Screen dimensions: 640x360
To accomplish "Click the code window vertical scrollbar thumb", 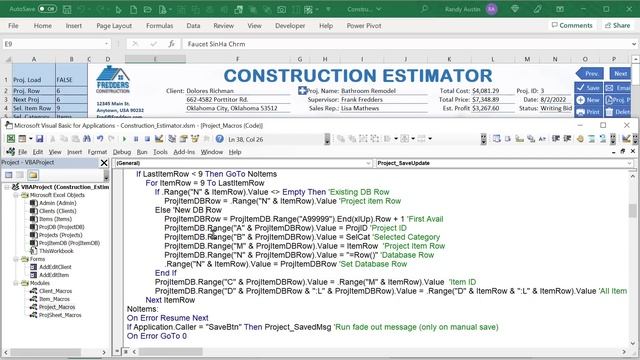I will click(x=632, y=211).
